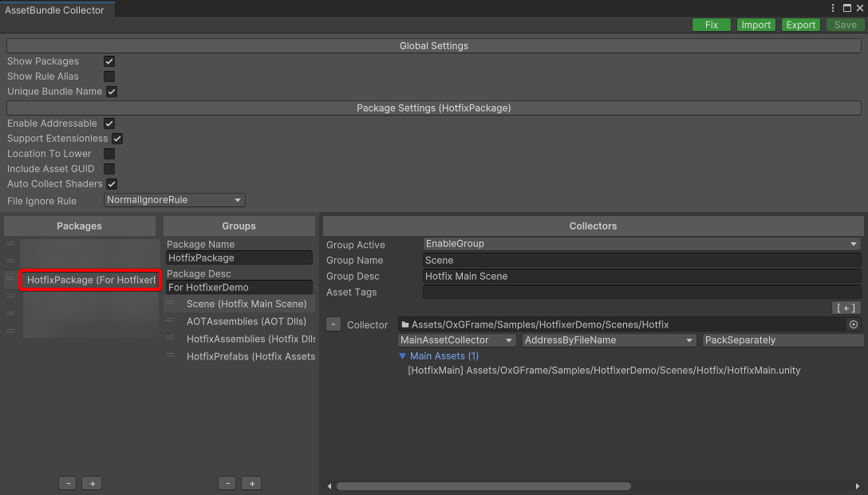Click the minus button under Groups list
The width and height of the screenshot is (868, 495).
[228, 483]
